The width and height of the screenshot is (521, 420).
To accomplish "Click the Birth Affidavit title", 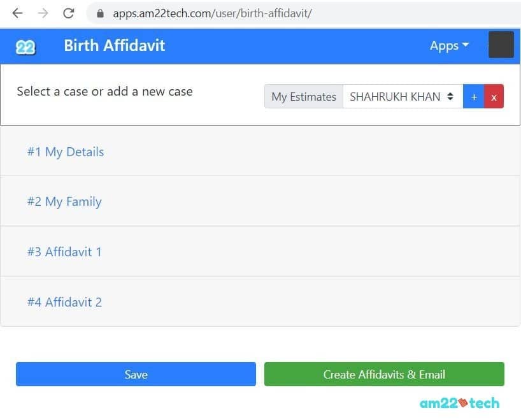I will tap(114, 45).
